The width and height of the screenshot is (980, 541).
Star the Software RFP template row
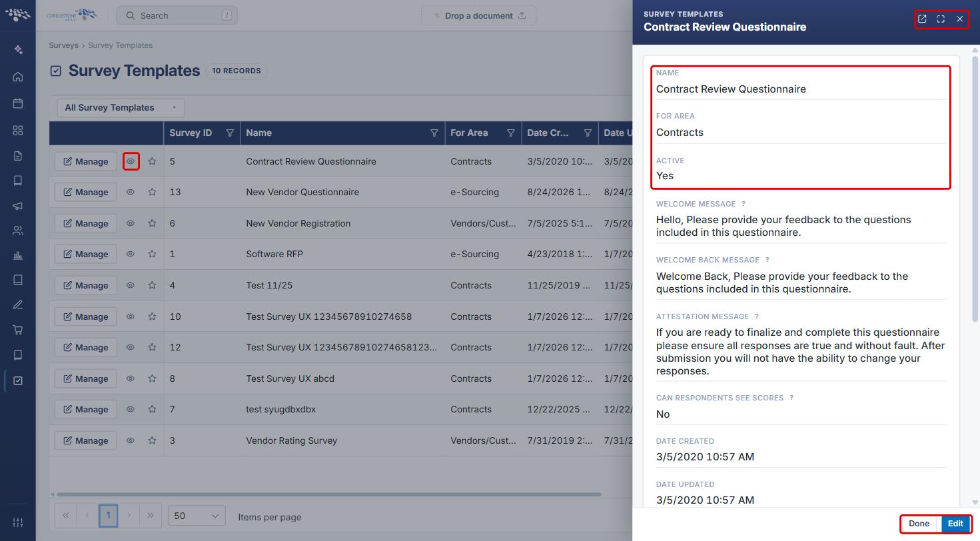click(152, 254)
